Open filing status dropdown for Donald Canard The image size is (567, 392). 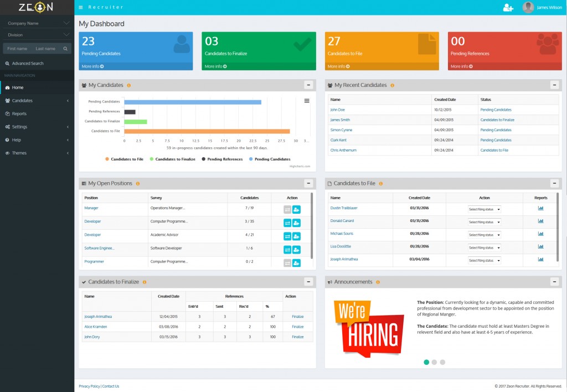[484, 222]
